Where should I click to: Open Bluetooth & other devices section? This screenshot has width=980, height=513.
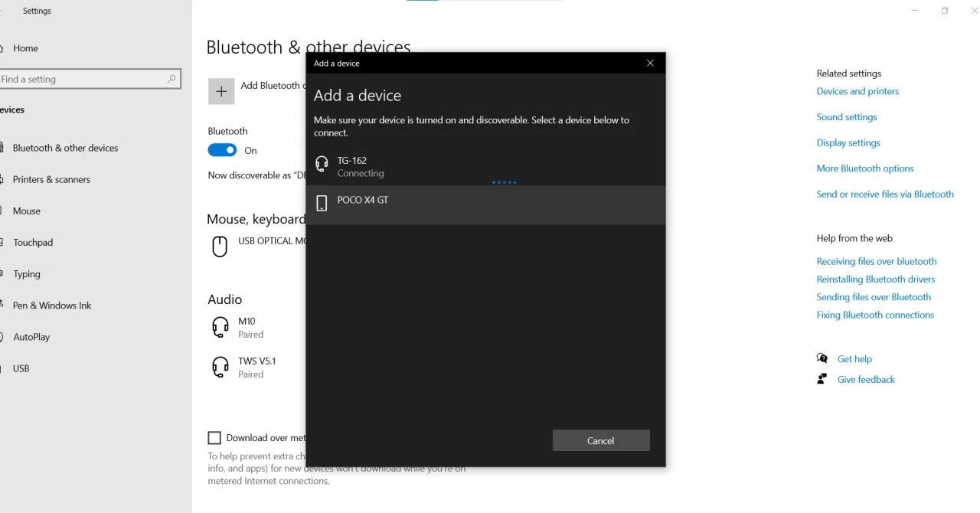pyautogui.click(x=65, y=148)
